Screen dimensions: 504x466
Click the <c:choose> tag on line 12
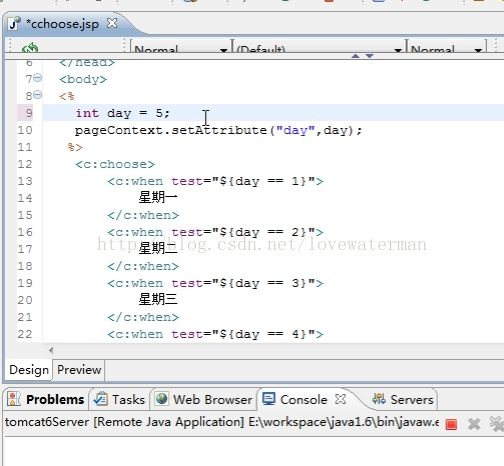(x=115, y=164)
